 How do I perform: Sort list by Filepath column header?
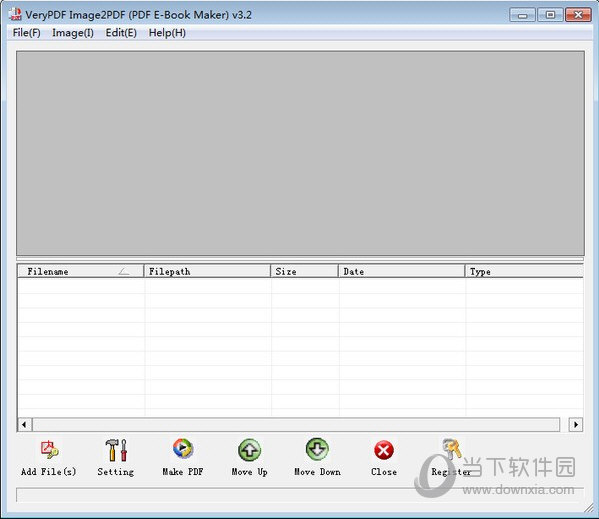(207, 271)
